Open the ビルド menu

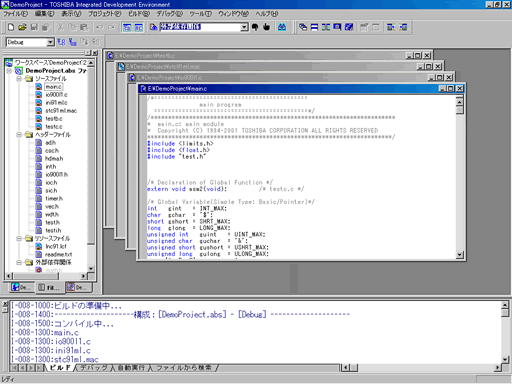click(139, 14)
